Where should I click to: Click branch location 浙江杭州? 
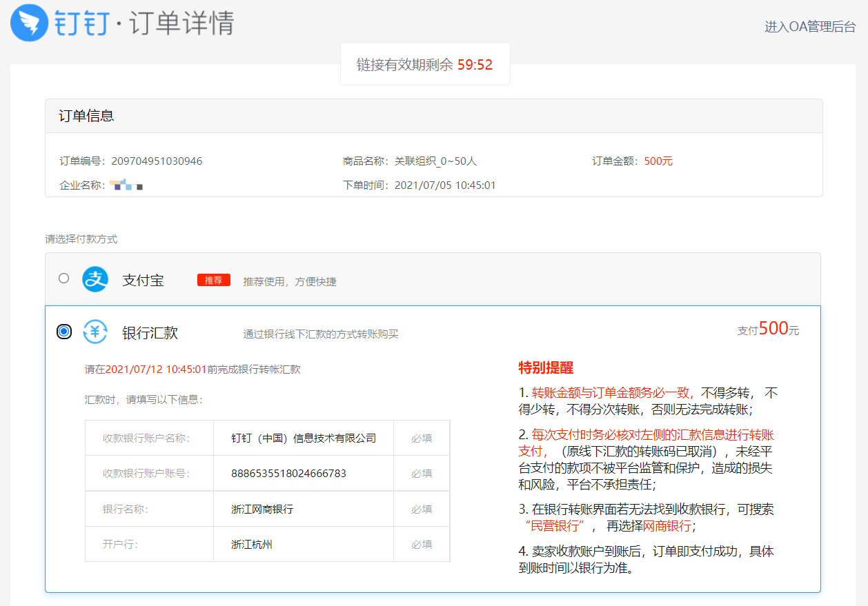252,545
